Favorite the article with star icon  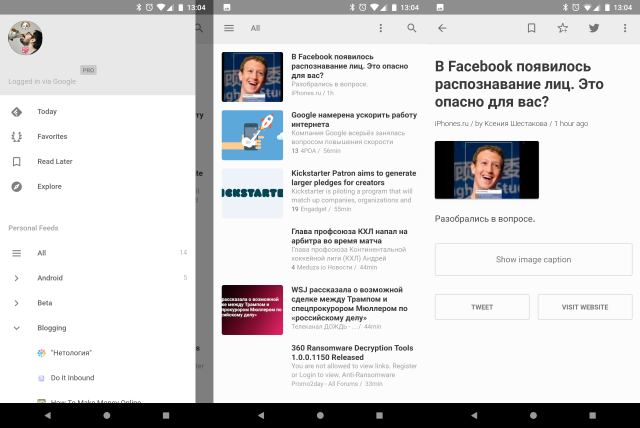tap(563, 28)
